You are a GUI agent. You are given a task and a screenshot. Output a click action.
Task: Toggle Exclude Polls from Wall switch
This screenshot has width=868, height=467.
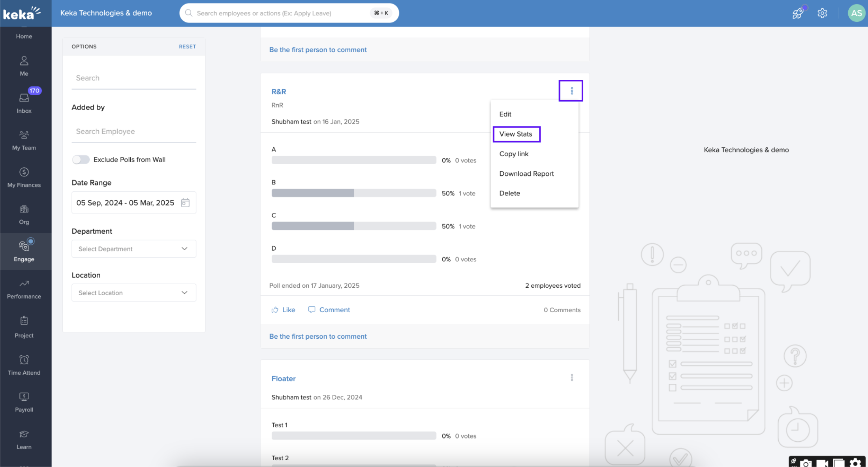tap(81, 159)
